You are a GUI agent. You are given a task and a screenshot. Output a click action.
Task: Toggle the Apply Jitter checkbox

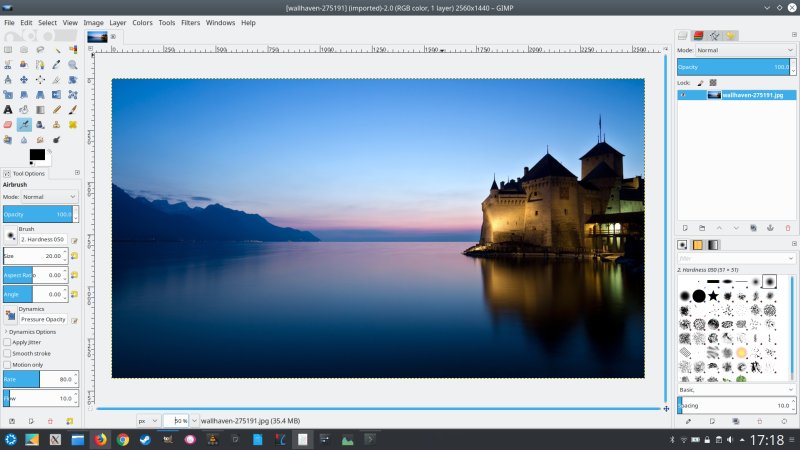(7, 342)
